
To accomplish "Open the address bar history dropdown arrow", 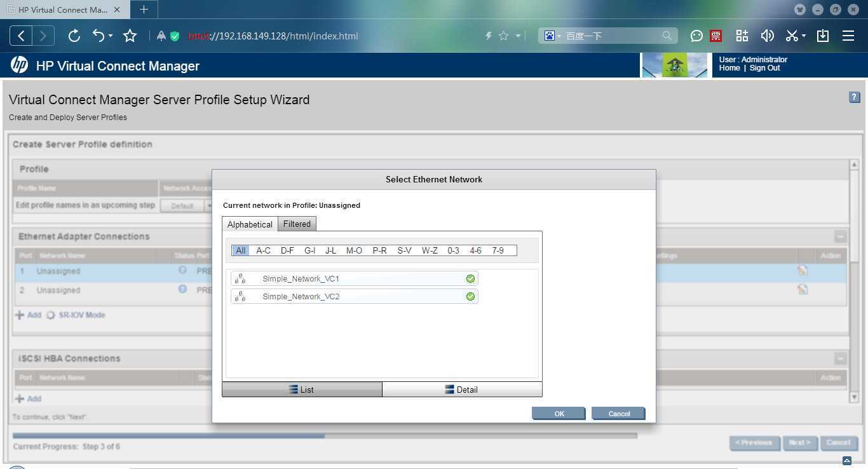I will pos(518,36).
